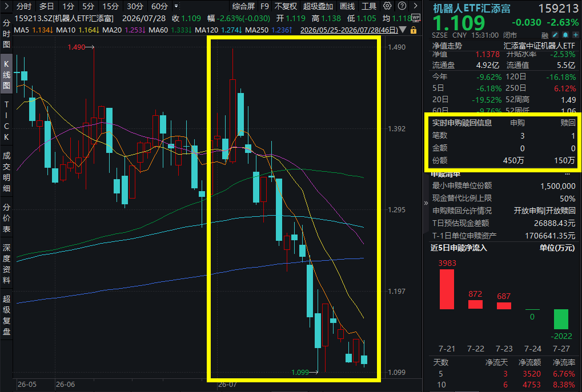Viewport: 582px width, 392px height.
Task: Click the date range link 2026/05/25-2026/07/28
Action: (x=349, y=30)
